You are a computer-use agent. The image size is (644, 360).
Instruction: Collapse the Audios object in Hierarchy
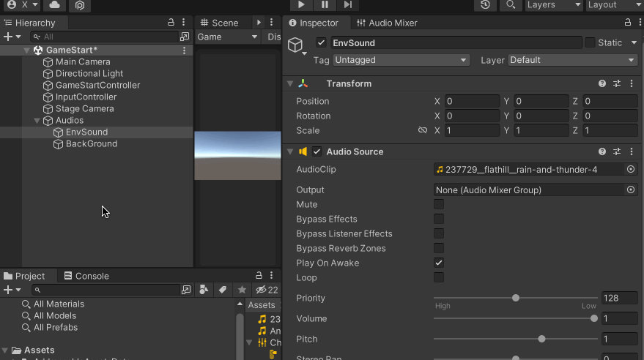click(37, 120)
